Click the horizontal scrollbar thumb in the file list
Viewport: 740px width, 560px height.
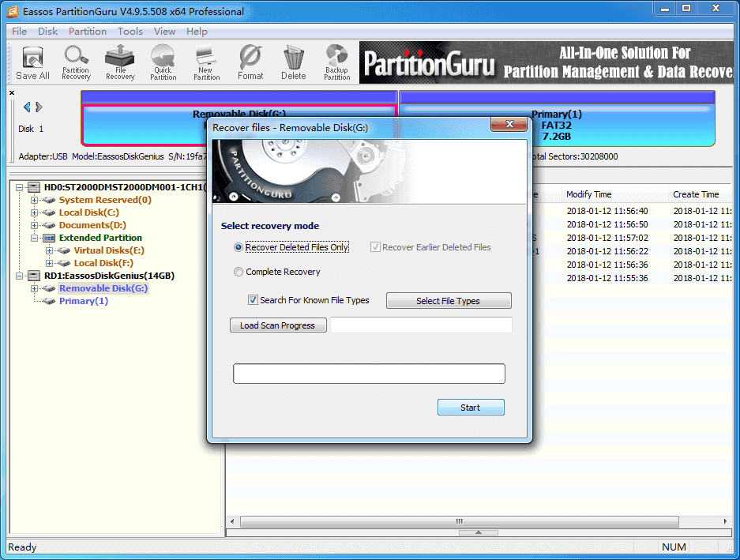[x=460, y=522]
